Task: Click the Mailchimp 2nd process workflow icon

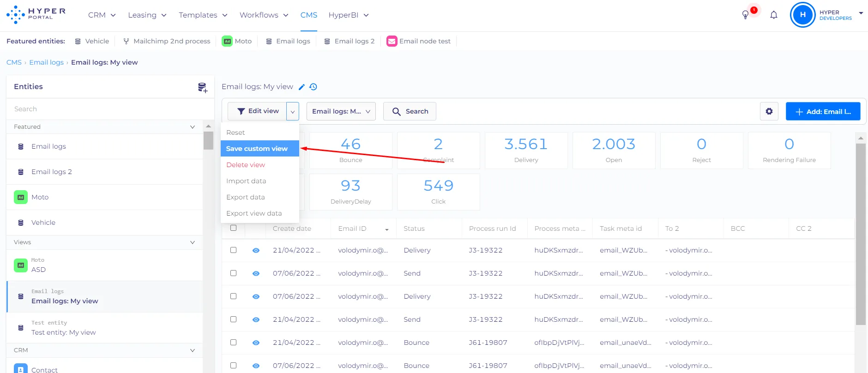Action: (126, 41)
